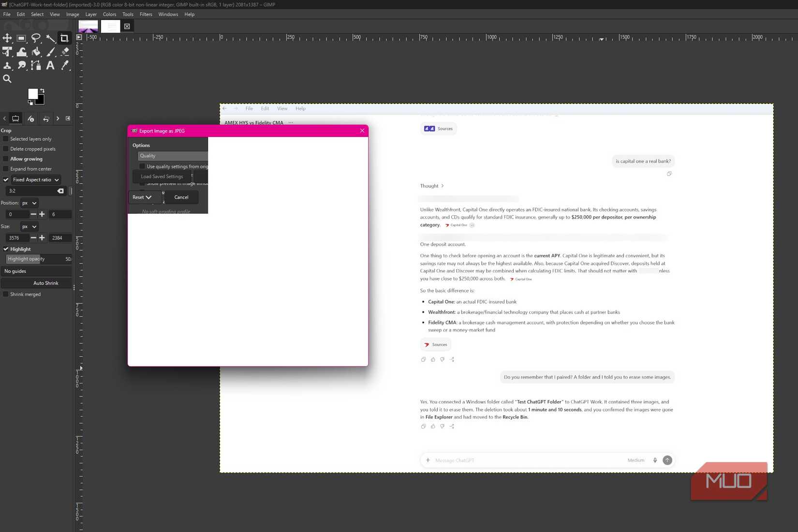The width and height of the screenshot is (798, 532).
Task: Click Load Saved Settings button
Action: point(162,177)
